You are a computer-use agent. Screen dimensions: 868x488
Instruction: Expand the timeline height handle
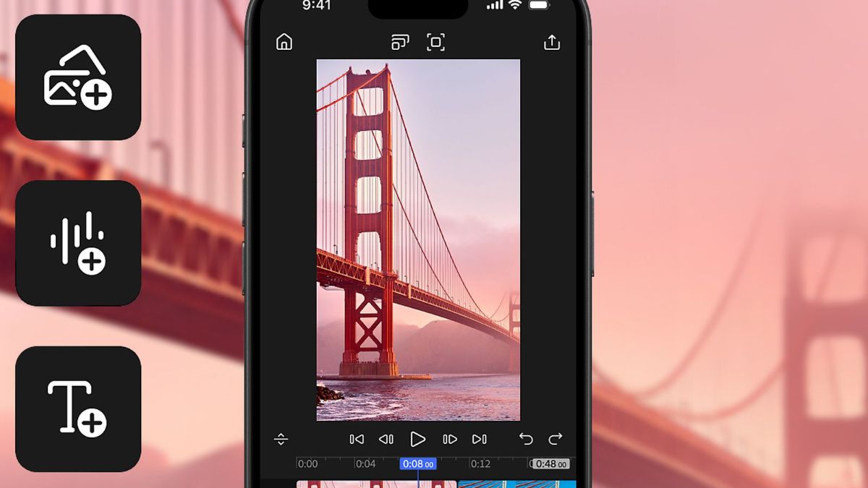point(281,439)
